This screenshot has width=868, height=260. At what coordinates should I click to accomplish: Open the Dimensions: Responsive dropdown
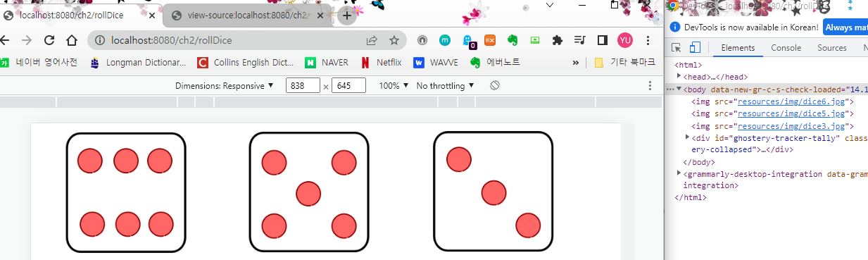click(225, 85)
